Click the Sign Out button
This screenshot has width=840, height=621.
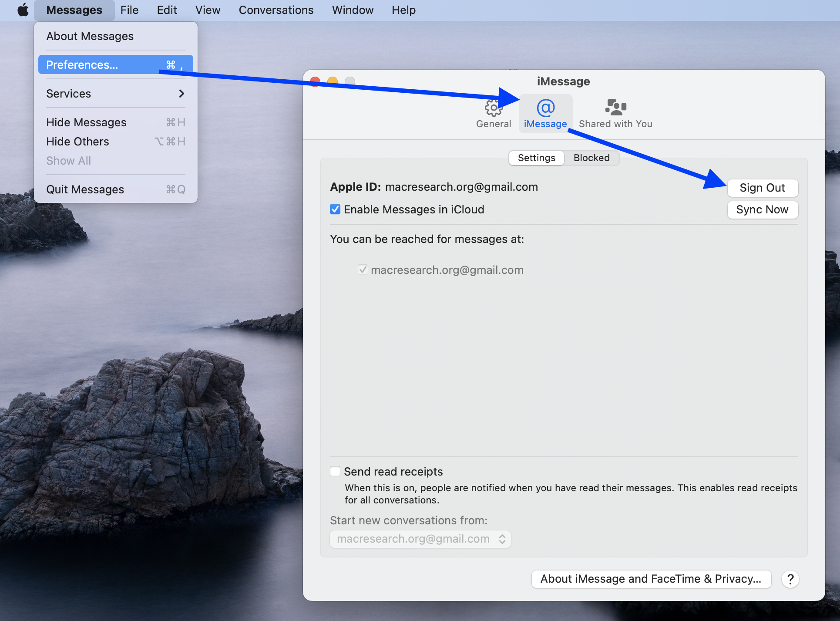point(763,188)
